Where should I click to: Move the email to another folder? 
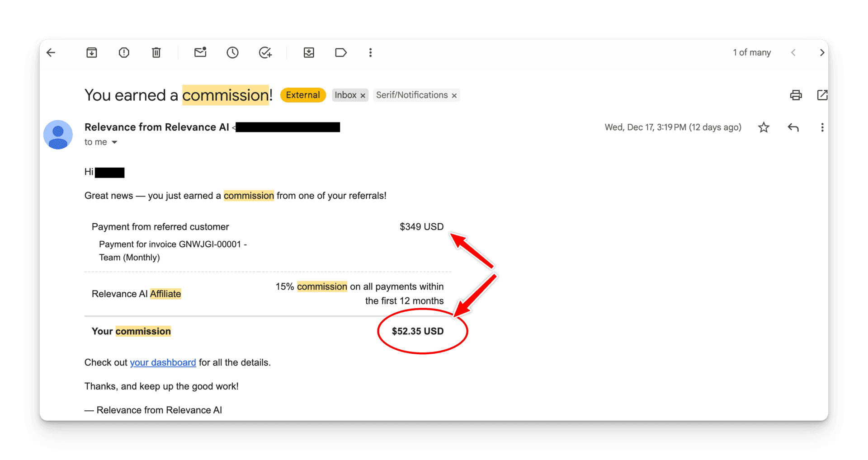[x=309, y=52]
